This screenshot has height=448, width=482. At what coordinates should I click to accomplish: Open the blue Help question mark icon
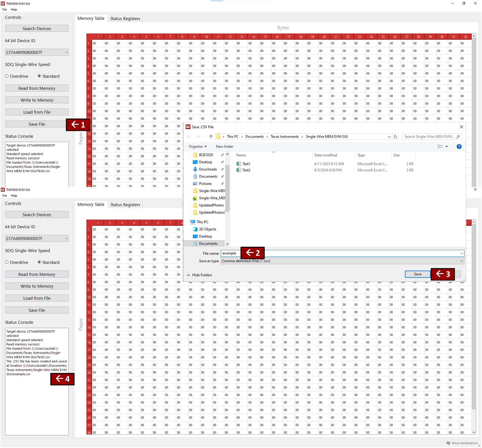coord(459,147)
